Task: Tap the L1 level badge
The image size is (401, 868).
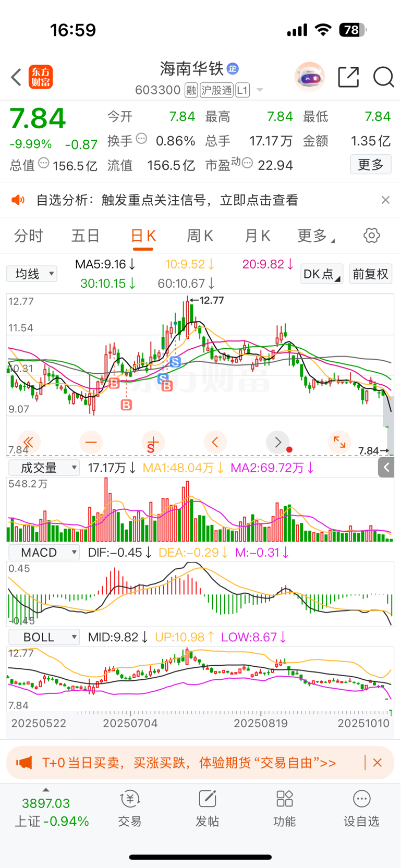Action: (x=242, y=90)
